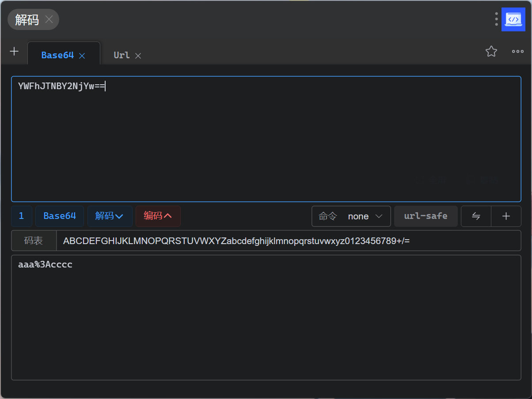Screen dimensions: 532x399
Task: Focus the Base64 input text area
Action: (x=266, y=139)
